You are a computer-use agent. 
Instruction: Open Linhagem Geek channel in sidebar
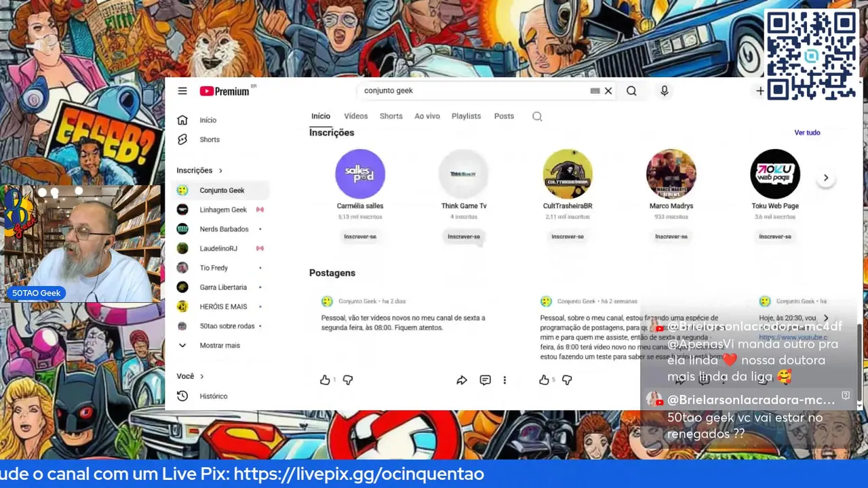pos(220,210)
